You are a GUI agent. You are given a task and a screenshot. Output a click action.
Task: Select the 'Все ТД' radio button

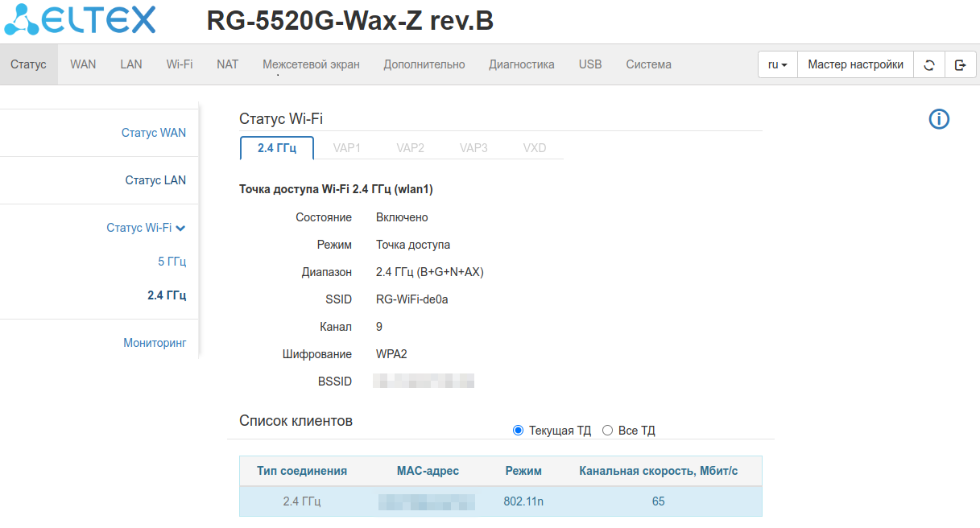[608, 431]
